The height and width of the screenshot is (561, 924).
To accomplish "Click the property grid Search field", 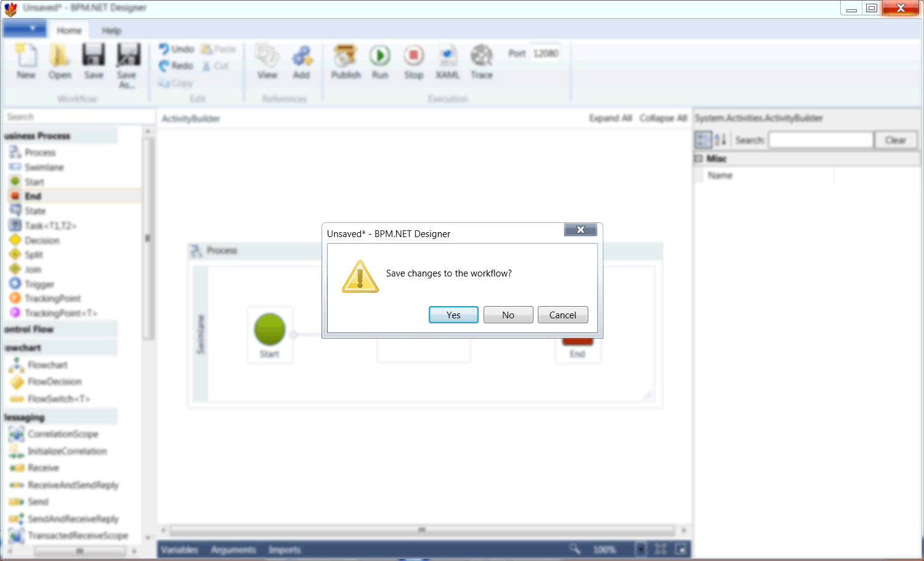I will (x=821, y=140).
